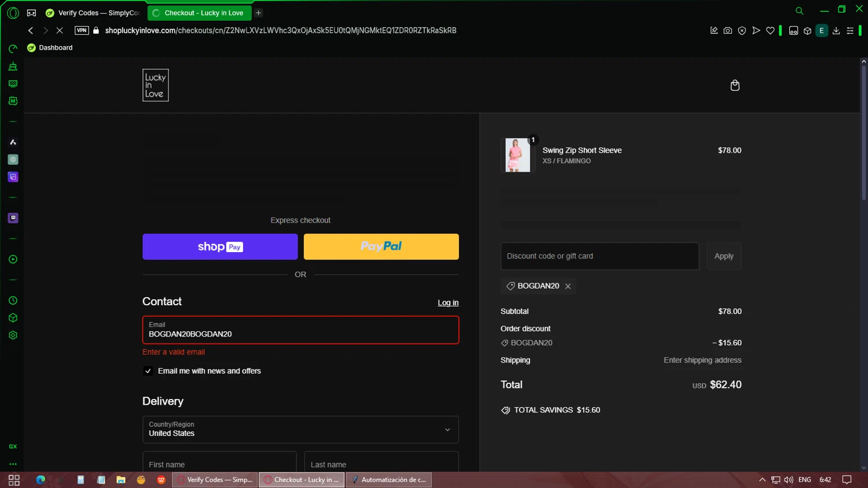Click the Discount code or gift card field
868x488 pixels.
(x=599, y=256)
